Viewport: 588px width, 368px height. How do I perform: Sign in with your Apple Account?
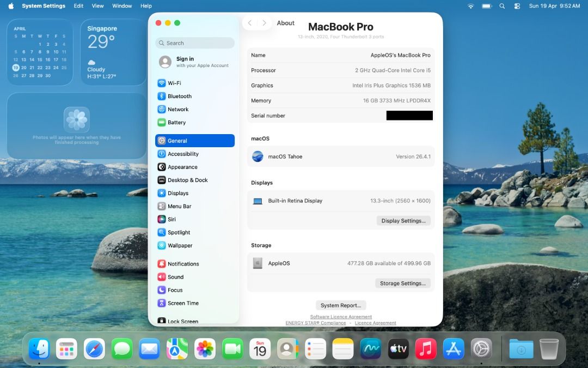pyautogui.click(x=194, y=62)
